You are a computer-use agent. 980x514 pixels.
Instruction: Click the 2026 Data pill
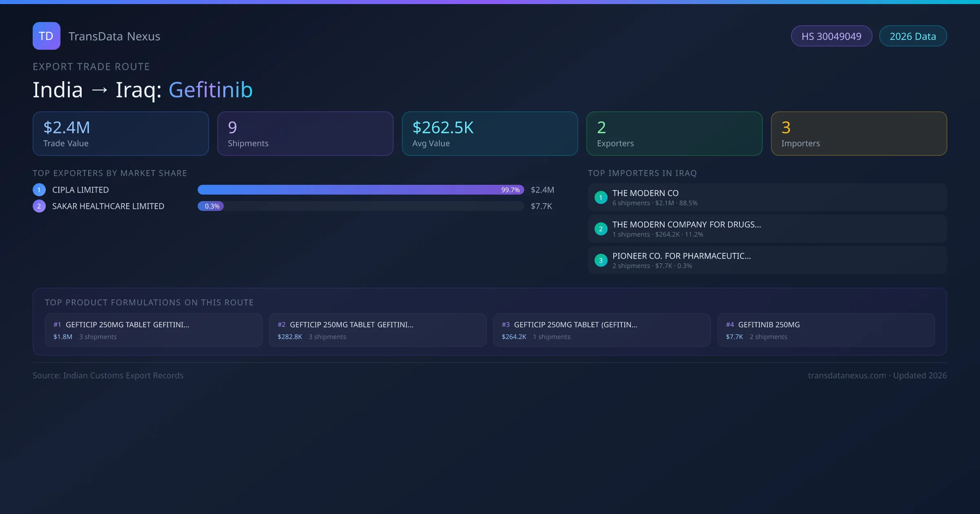pos(913,36)
